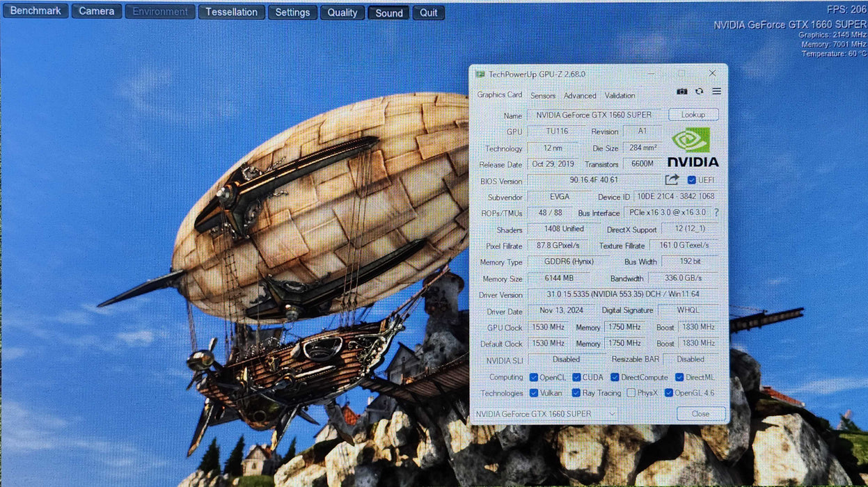
Task: Switch to the Graphics Card tab
Action: 499,95
